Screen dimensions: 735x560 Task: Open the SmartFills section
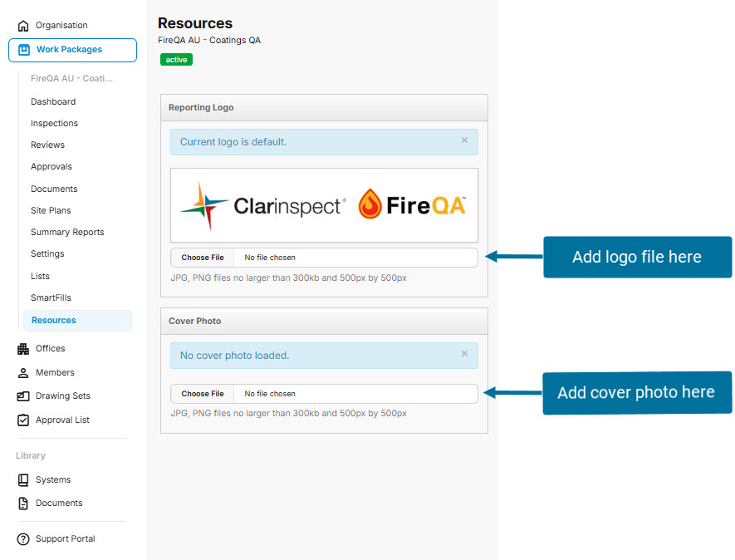[x=51, y=297]
